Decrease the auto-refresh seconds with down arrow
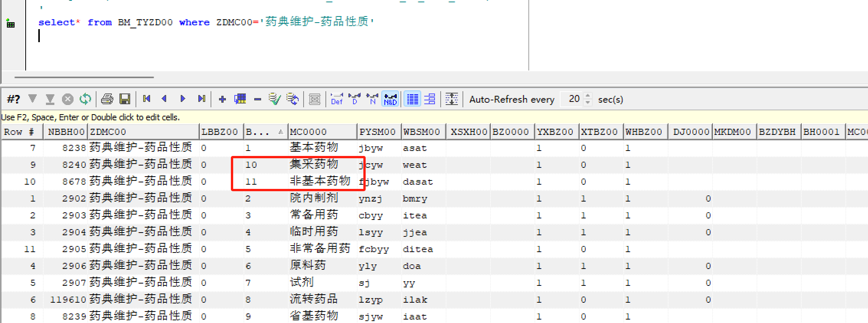 point(588,102)
